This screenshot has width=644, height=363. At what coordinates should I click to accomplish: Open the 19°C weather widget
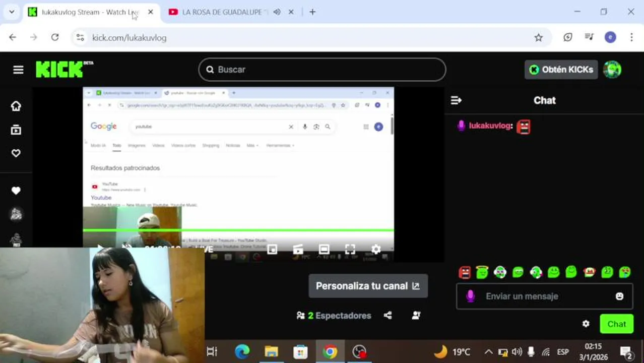pos(452,351)
